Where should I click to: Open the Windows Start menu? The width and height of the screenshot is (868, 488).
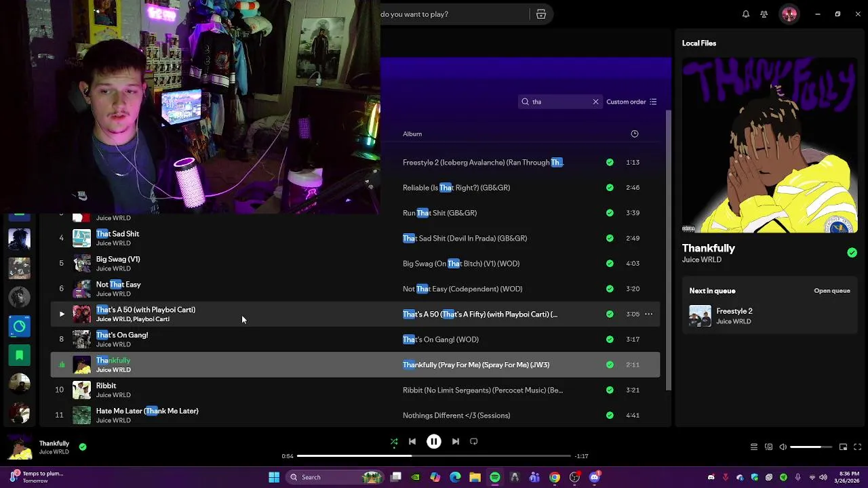tap(274, 477)
